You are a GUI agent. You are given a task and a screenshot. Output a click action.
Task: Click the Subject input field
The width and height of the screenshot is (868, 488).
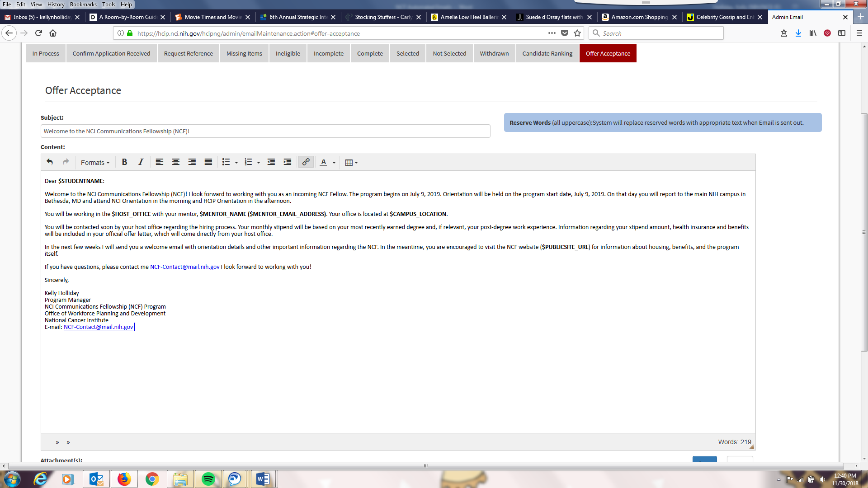(265, 131)
